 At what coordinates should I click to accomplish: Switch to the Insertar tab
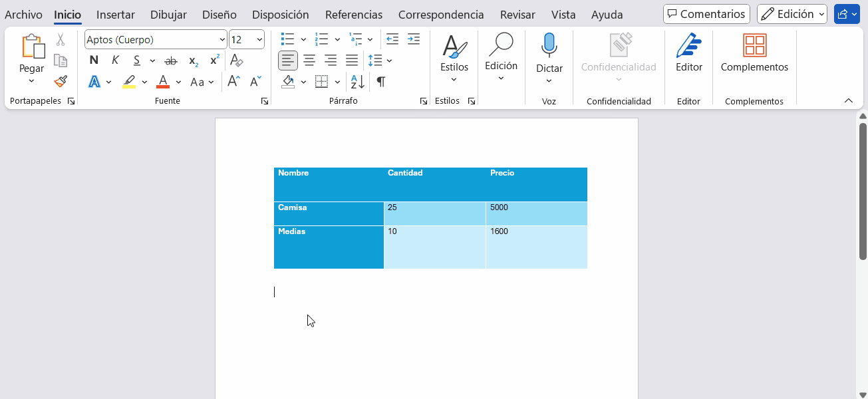(116, 15)
